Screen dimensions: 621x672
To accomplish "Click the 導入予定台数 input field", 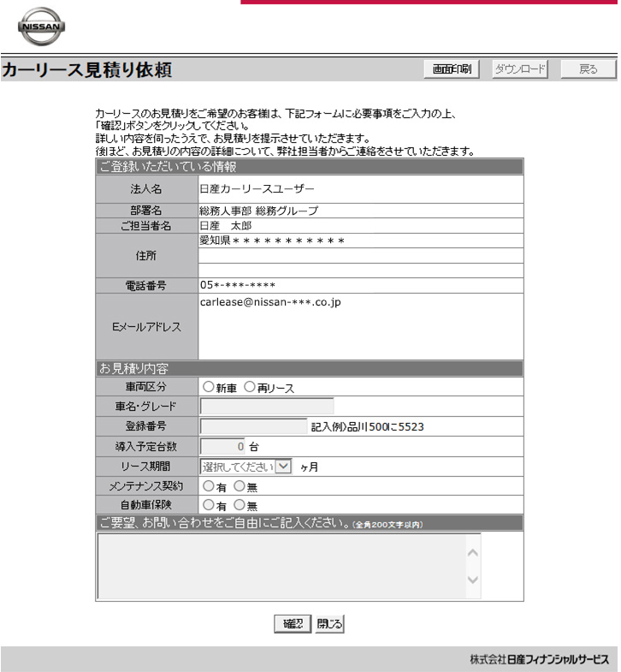I will (222, 447).
